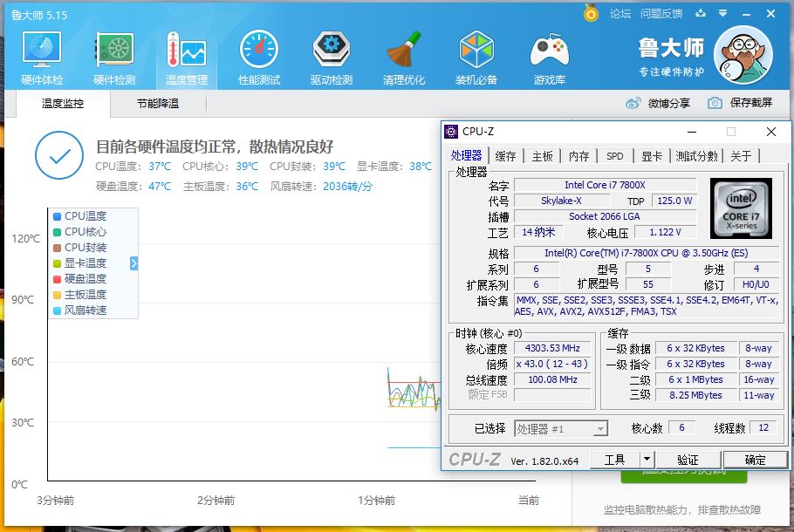Click the 验证 button in CPU-Z
This screenshot has width=794, height=532.
pos(688,460)
